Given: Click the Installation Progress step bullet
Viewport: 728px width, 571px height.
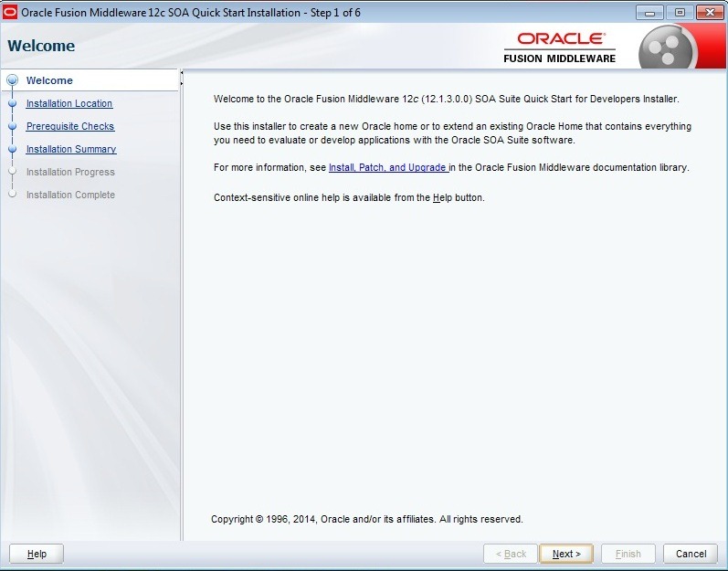Looking at the screenshot, I should pos(12,172).
